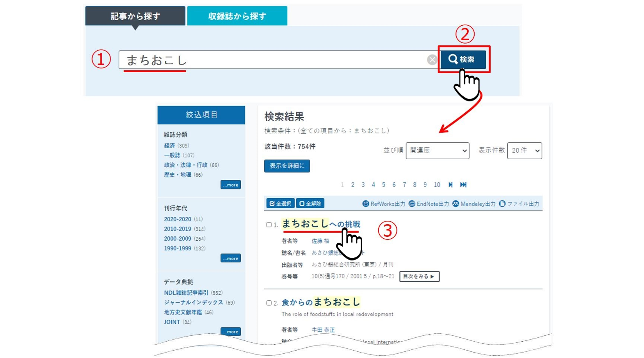This screenshot has width=644, height=358.
Task: Export results via ファイル出力
Action: pyautogui.click(x=519, y=204)
